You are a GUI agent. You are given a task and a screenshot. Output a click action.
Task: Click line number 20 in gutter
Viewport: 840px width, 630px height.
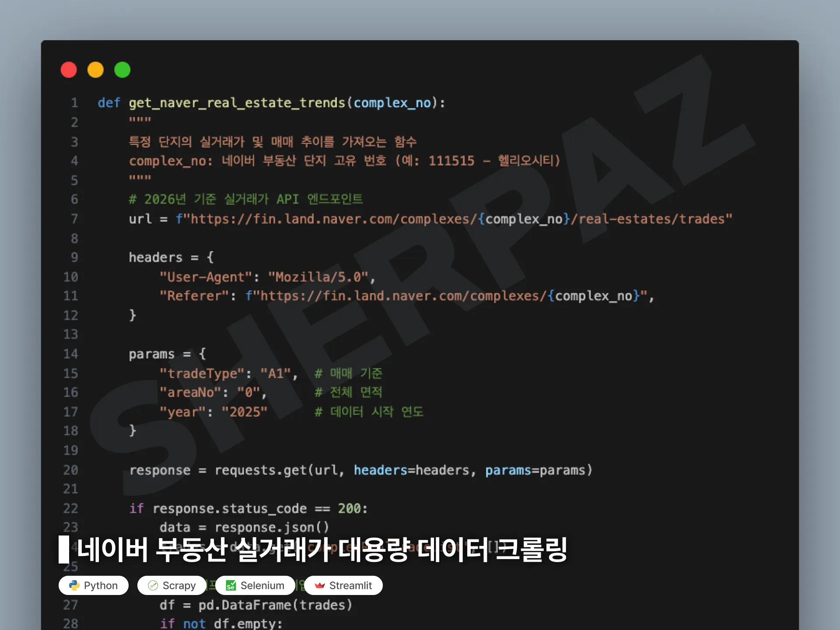pyautogui.click(x=70, y=470)
